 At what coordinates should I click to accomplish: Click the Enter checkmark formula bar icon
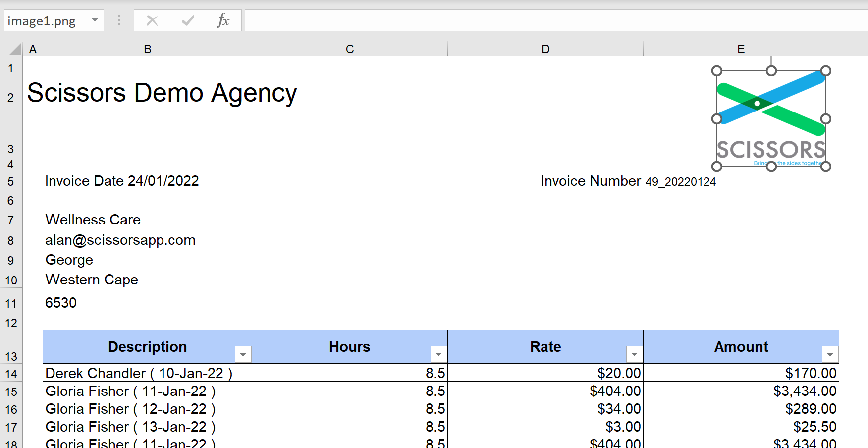188,21
